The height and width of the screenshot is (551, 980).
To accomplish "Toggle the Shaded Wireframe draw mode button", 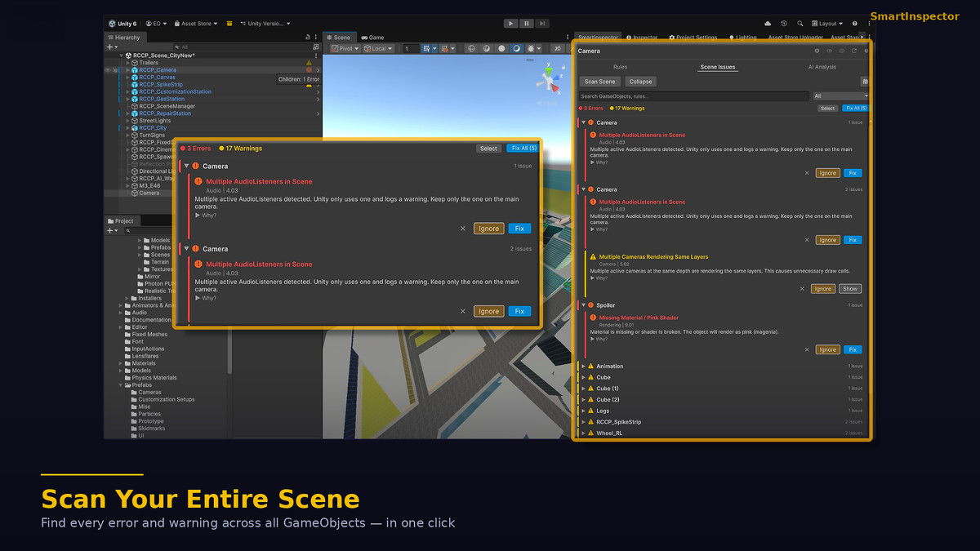I will pyautogui.click(x=487, y=48).
